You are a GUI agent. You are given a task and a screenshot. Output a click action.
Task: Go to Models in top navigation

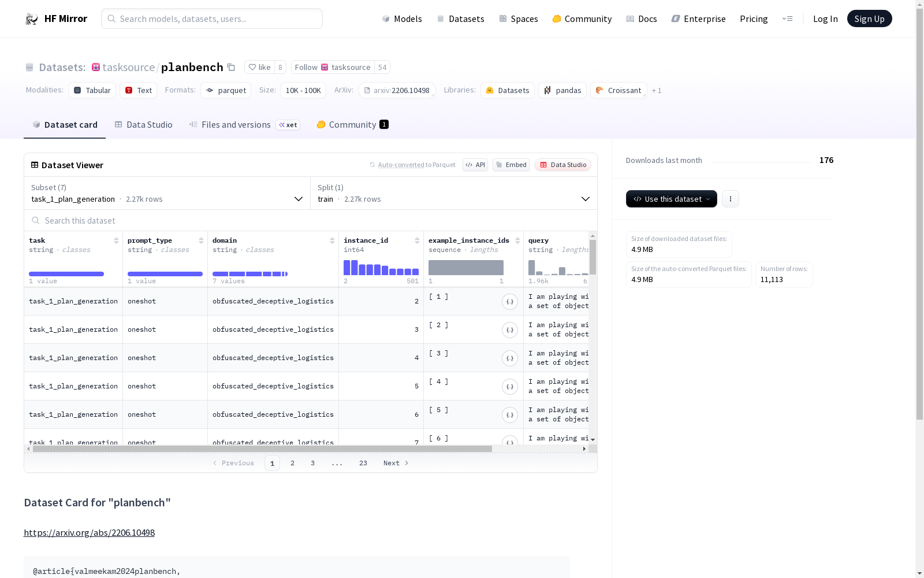pyautogui.click(x=402, y=19)
